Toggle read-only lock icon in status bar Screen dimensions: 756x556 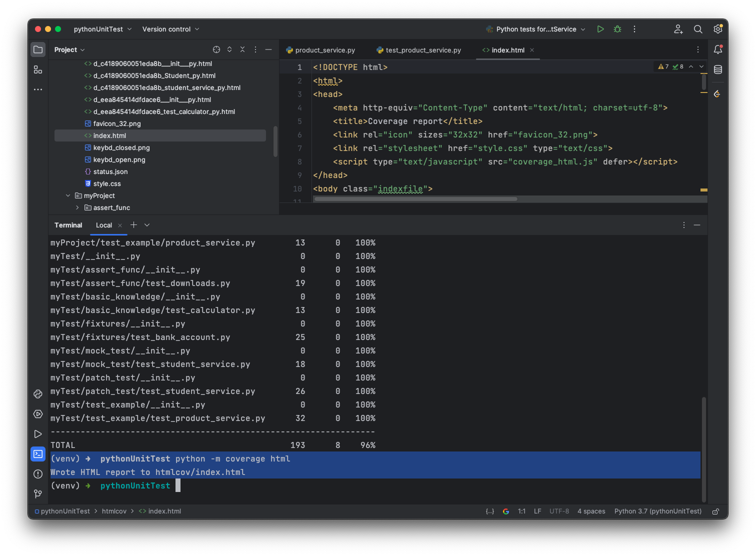click(x=715, y=511)
